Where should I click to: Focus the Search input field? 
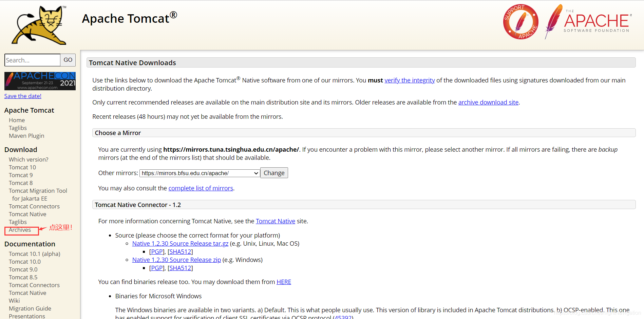pyautogui.click(x=33, y=60)
